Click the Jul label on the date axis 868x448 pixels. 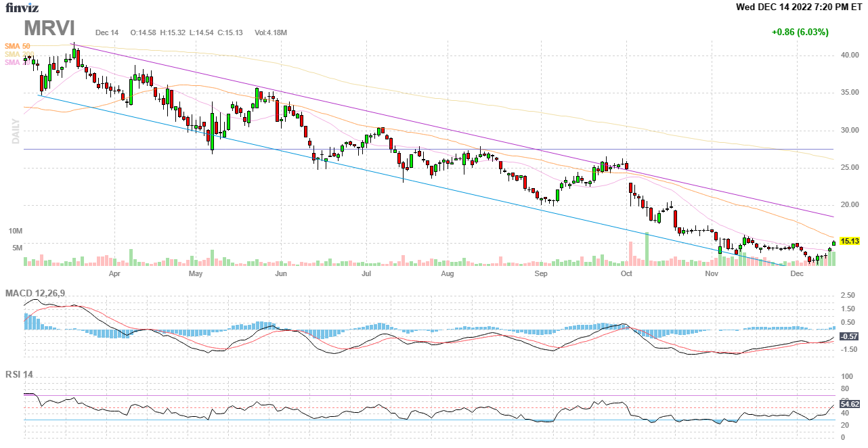(x=366, y=274)
